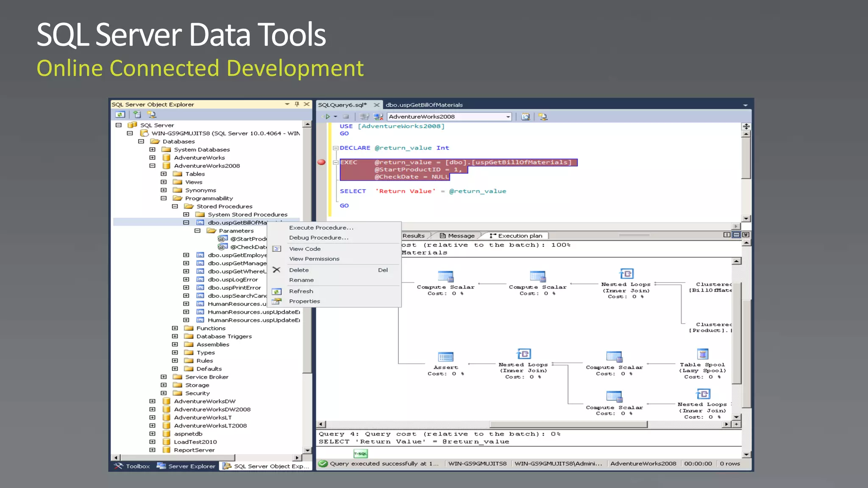Collapse the DECLARE code block
868x488 pixels.
(336, 148)
